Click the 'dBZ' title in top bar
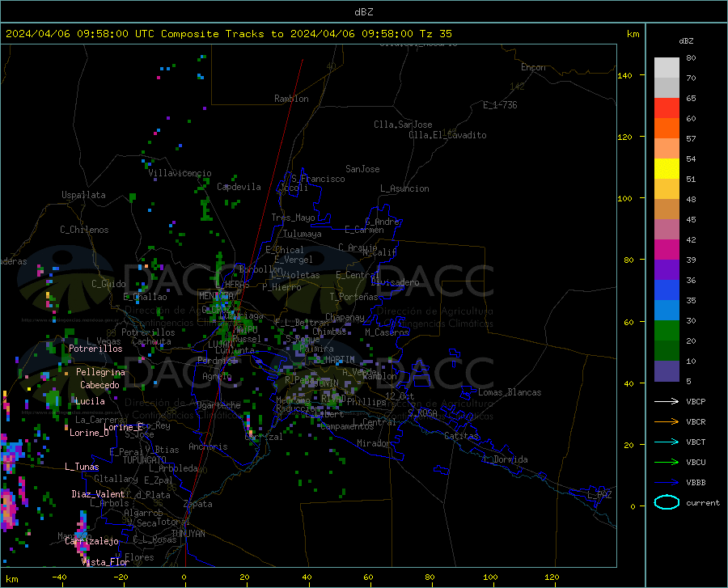Image resolution: width=728 pixels, height=588 pixels. [363, 12]
